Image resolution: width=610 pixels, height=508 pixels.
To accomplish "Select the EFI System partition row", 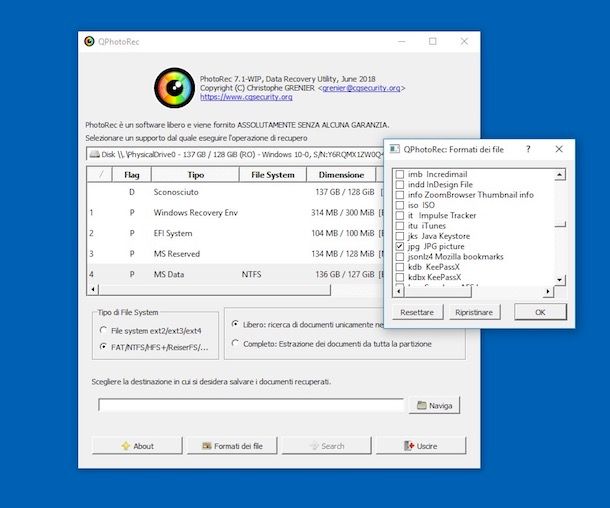I will coord(236,233).
